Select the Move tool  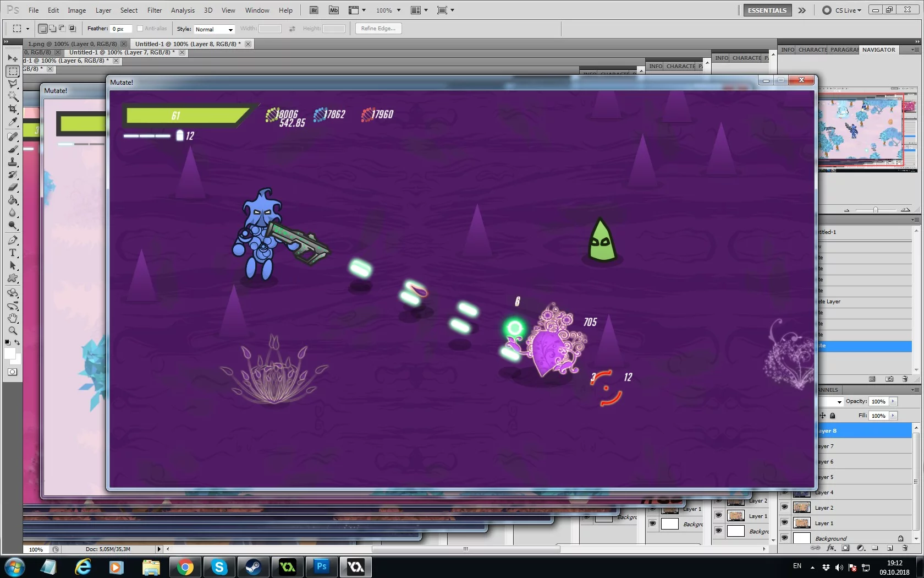click(x=13, y=58)
